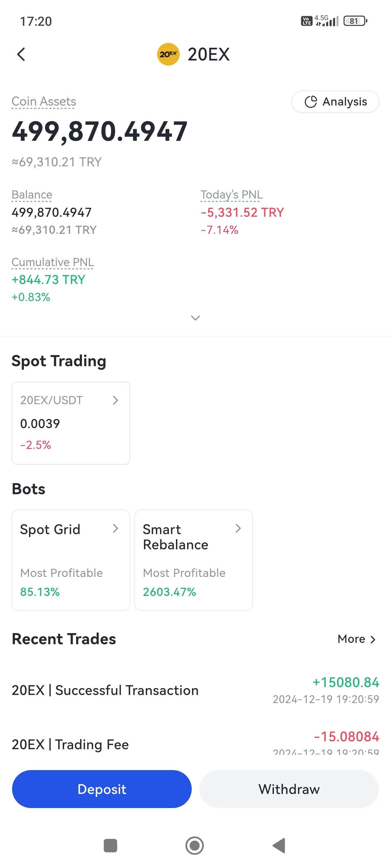The image size is (391, 868).
Task: Open Analysis pie chart button
Action: tap(335, 101)
